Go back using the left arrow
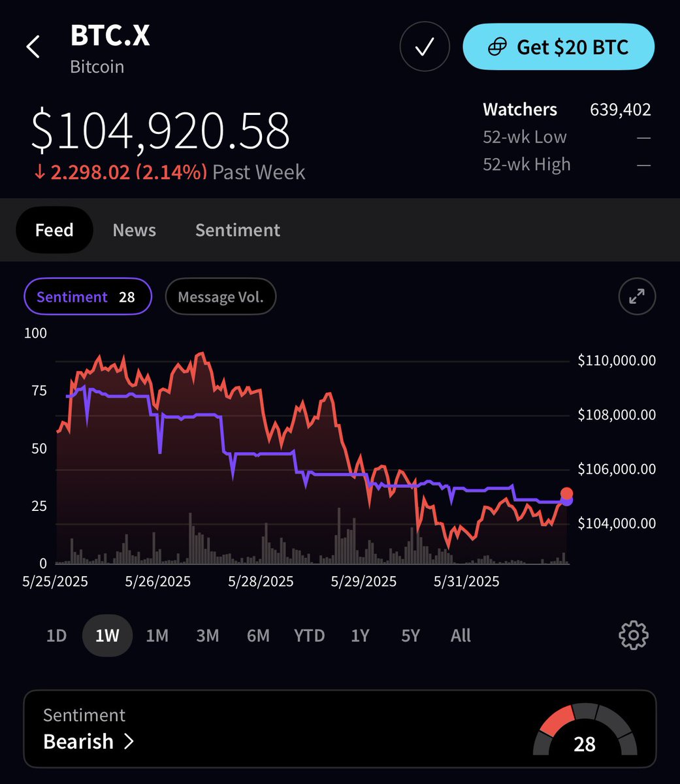The height and width of the screenshot is (784, 680). [33, 47]
